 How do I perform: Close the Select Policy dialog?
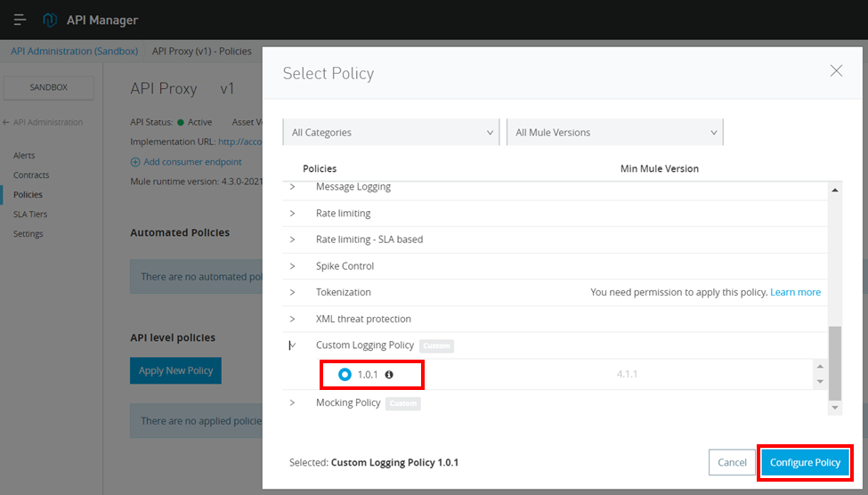pos(836,71)
